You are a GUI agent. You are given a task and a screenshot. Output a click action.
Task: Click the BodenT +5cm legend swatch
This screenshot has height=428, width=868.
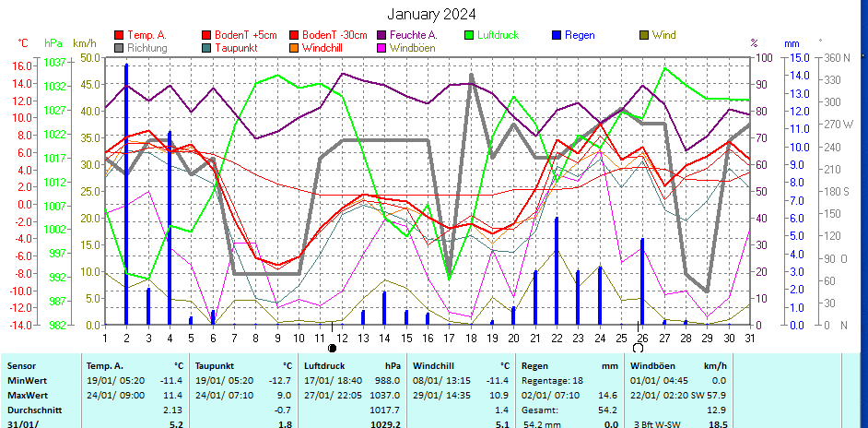[206, 35]
